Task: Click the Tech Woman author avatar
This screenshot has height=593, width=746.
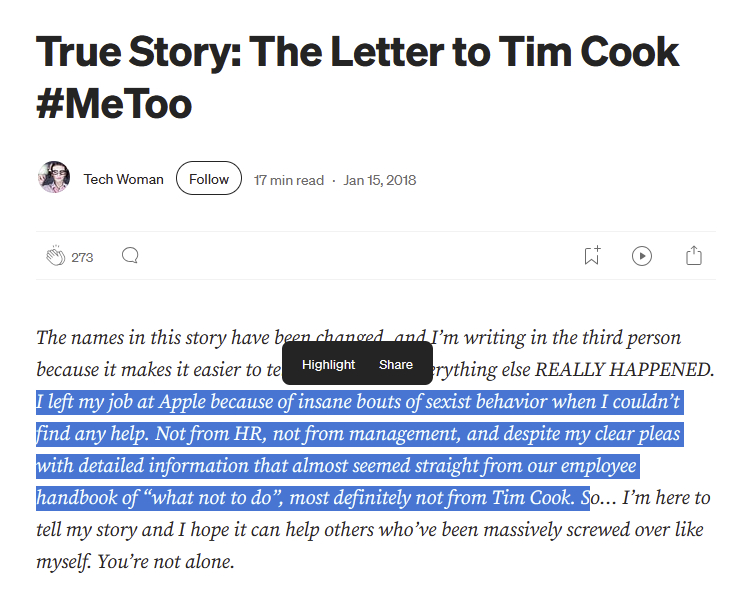Action: [x=54, y=179]
